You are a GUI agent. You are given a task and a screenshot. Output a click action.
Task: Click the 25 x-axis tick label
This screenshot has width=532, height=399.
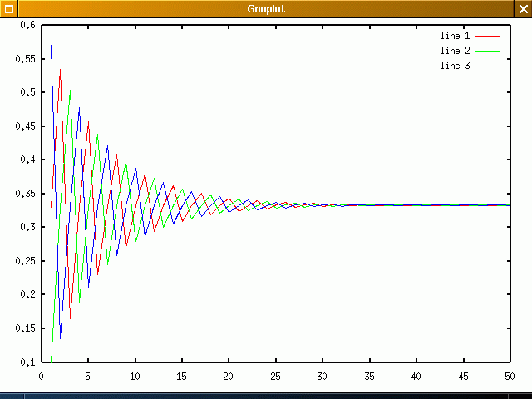[275, 376]
